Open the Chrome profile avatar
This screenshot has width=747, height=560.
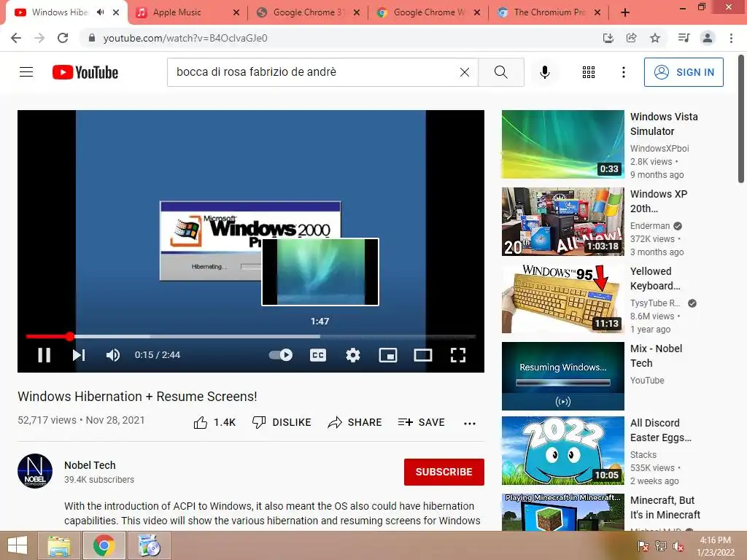(x=708, y=38)
